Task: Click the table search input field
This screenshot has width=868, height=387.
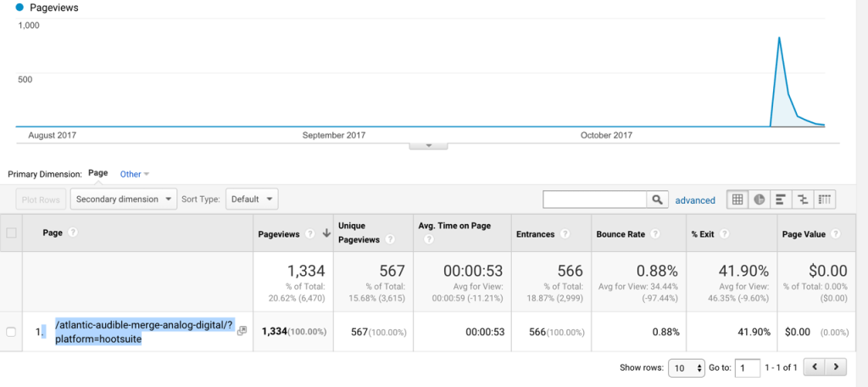Action: [594, 199]
